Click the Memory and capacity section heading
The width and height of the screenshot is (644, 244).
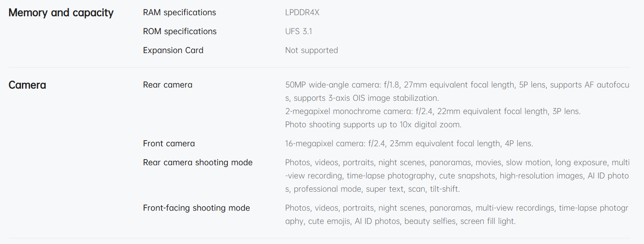(x=61, y=13)
